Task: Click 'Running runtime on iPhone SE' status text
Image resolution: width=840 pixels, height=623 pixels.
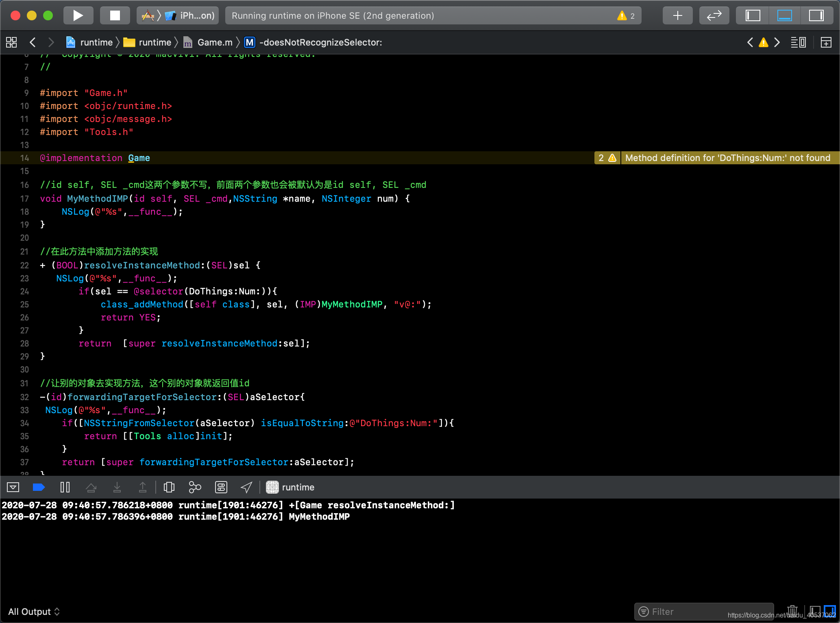Action: tap(333, 15)
